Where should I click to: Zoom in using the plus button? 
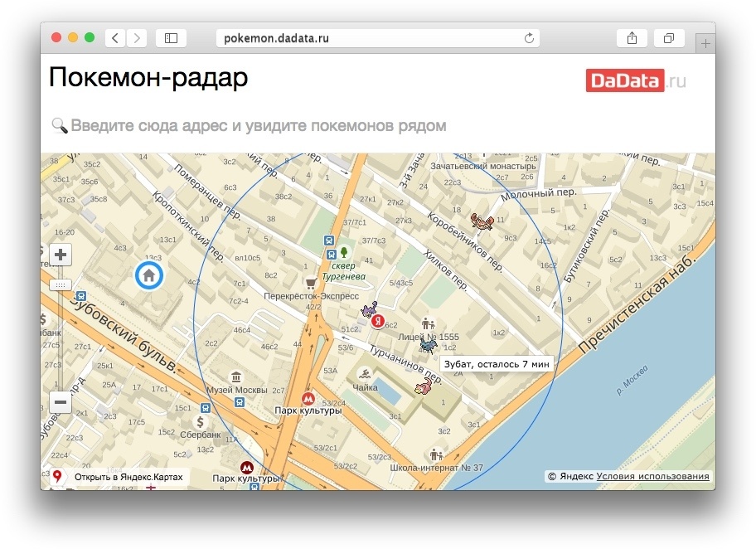click(60, 255)
